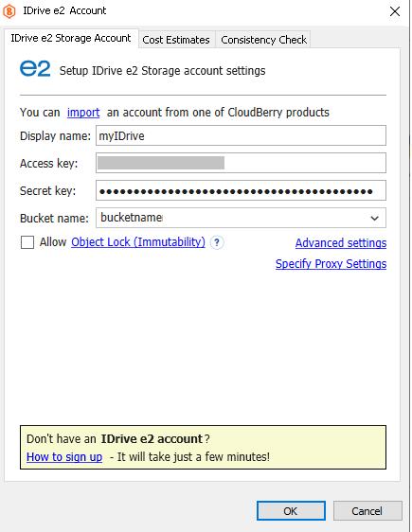
Task: Click the orange app icon in title bar
Action: click(x=9, y=11)
